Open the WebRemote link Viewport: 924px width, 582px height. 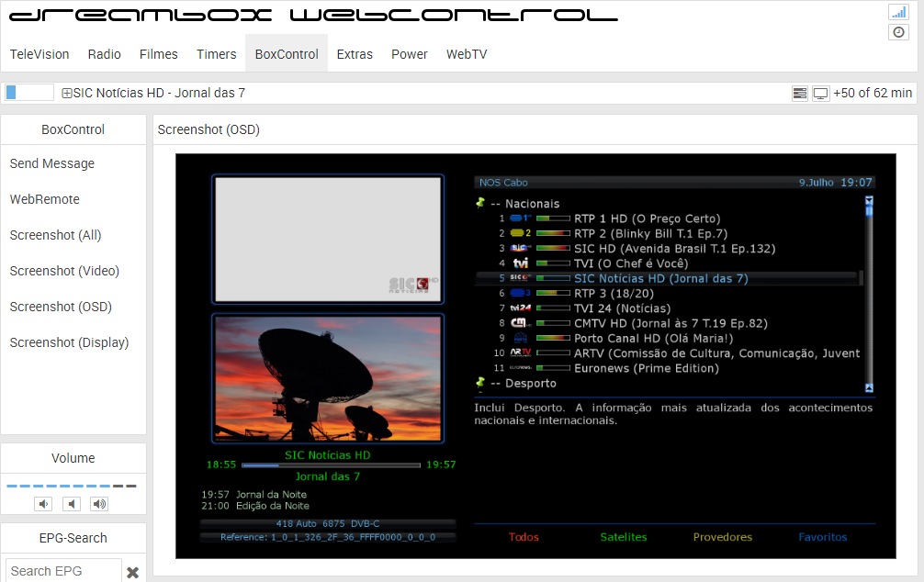tap(45, 199)
